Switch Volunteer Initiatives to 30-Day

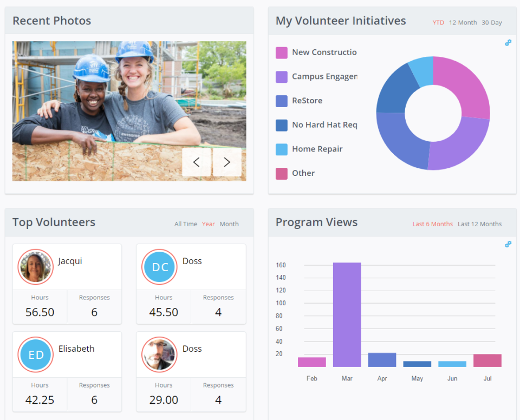coord(491,23)
